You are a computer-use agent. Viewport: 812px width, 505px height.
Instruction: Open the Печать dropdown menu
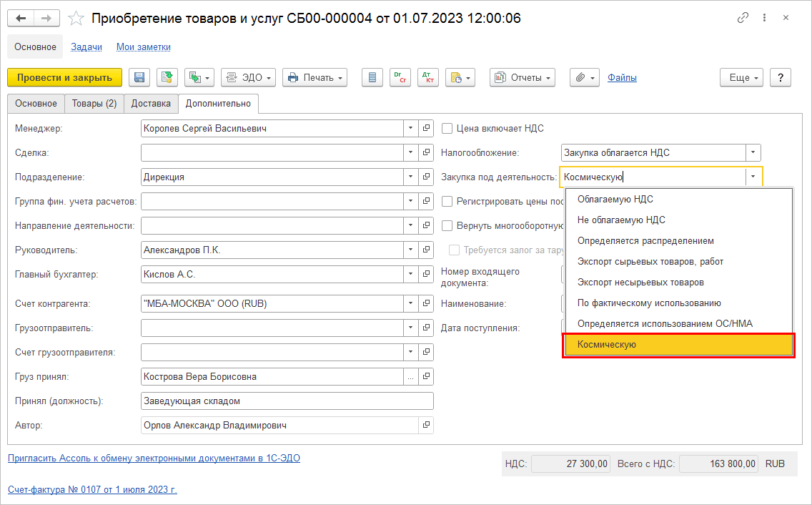(x=315, y=77)
